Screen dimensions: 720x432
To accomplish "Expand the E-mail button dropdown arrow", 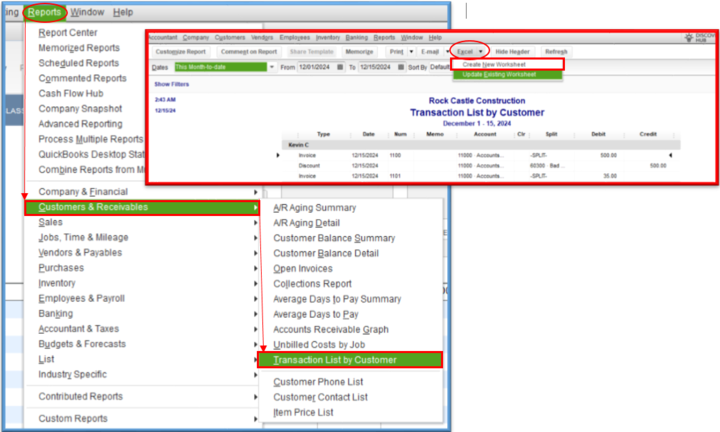I will 447,52.
